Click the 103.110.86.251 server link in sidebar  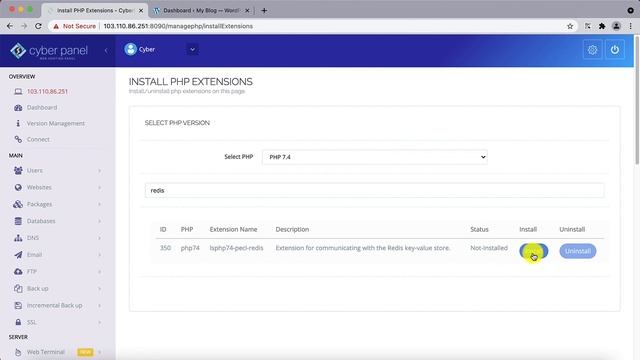tap(47, 91)
